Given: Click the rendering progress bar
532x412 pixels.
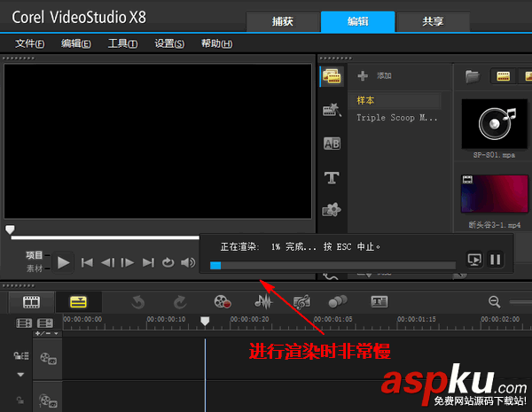Looking at the screenshot, I should click(332, 266).
